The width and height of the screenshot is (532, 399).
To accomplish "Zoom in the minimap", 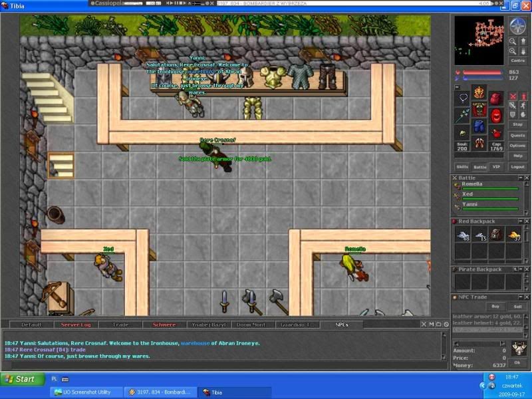I will click(x=513, y=51).
